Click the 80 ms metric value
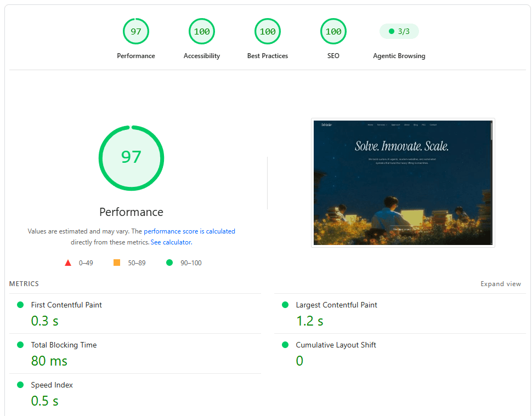The width and height of the screenshot is (532, 416). pos(49,361)
